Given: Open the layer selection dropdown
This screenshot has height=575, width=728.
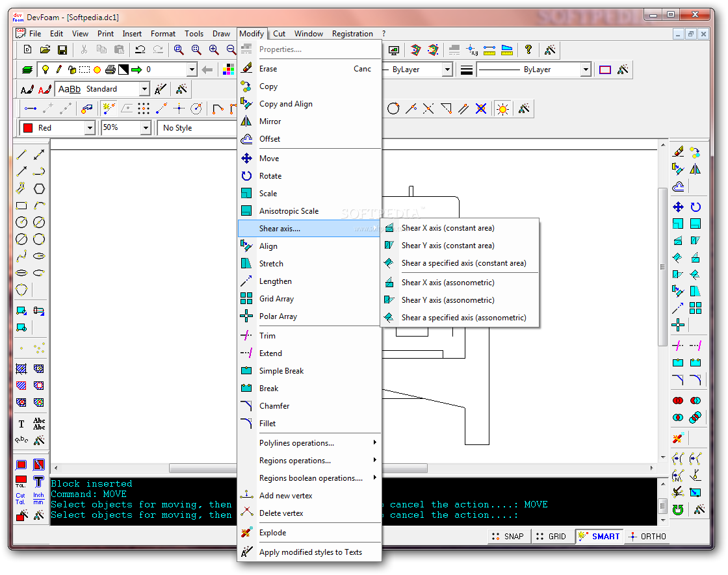Looking at the screenshot, I should (x=192, y=70).
